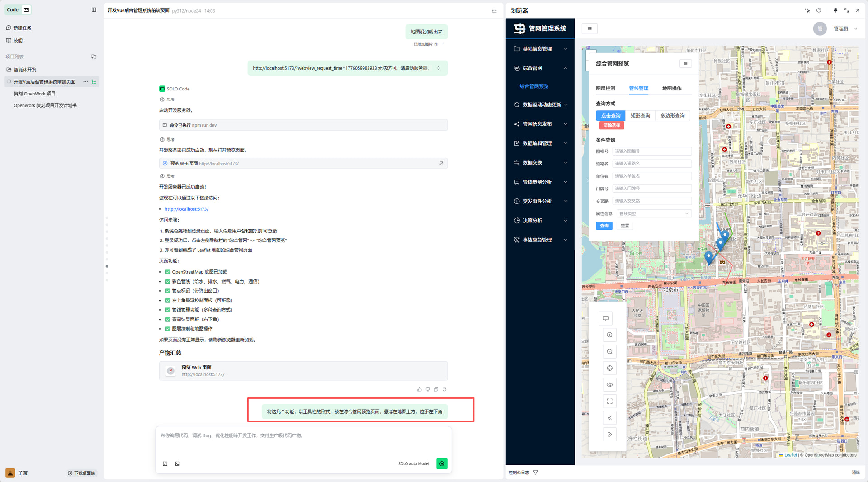Switch to the 地图操作 tab

coord(671,88)
